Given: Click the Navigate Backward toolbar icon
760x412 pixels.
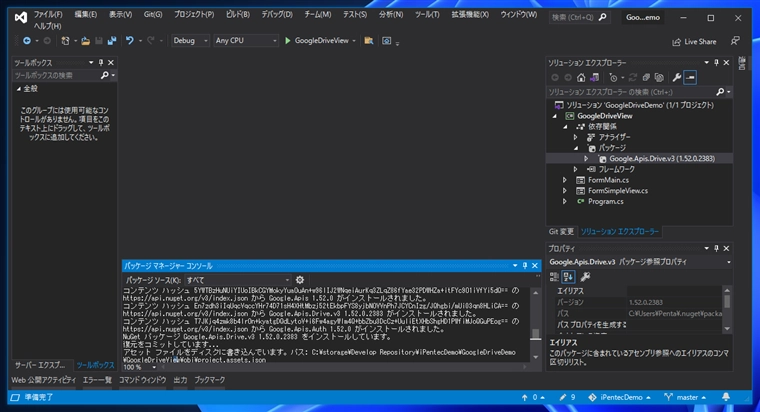Looking at the screenshot, I should click(x=27, y=41).
